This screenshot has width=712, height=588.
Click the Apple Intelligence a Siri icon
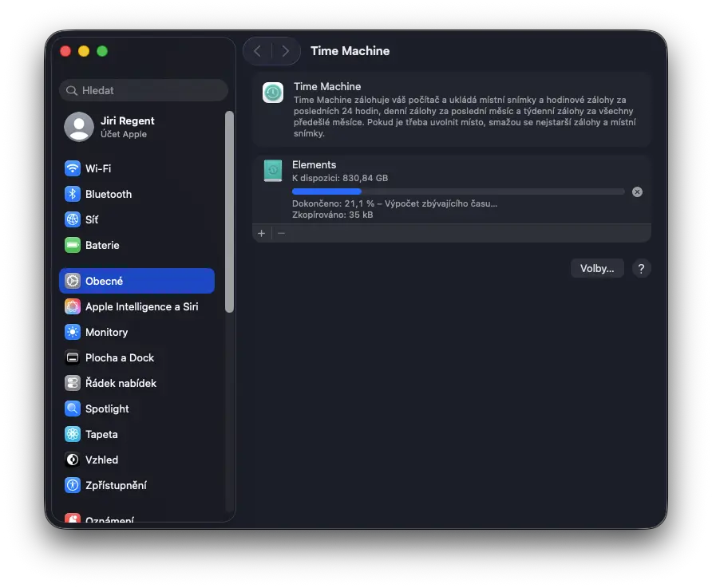(x=73, y=306)
